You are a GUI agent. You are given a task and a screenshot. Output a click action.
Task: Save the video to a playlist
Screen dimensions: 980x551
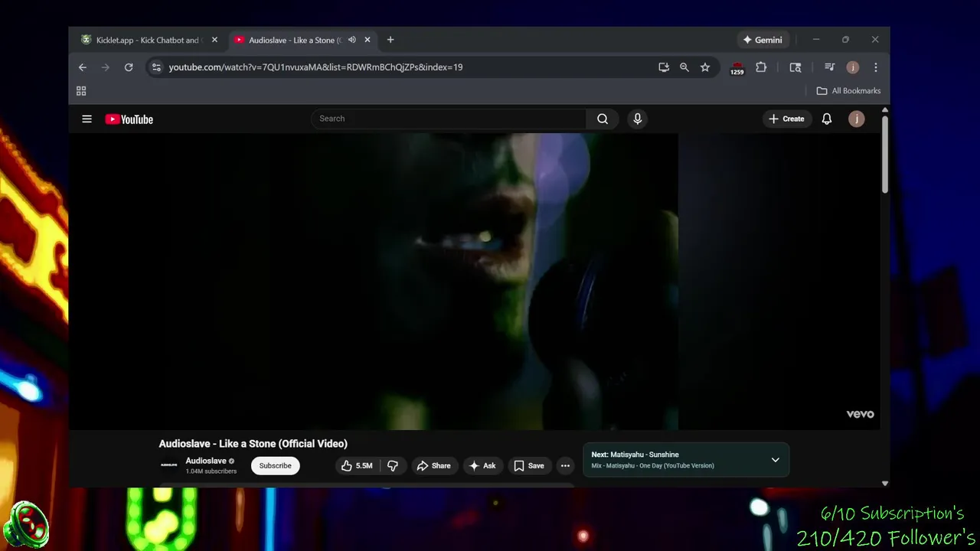pyautogui.click(x=529, y=465)
